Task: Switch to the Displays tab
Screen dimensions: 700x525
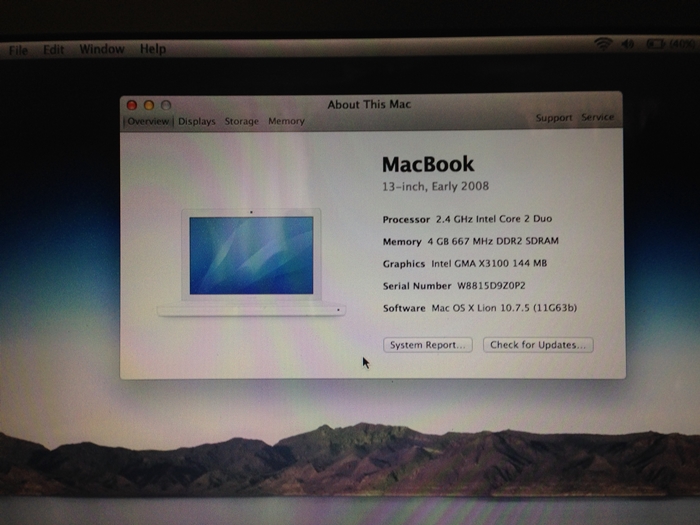Action: [197, 121]
